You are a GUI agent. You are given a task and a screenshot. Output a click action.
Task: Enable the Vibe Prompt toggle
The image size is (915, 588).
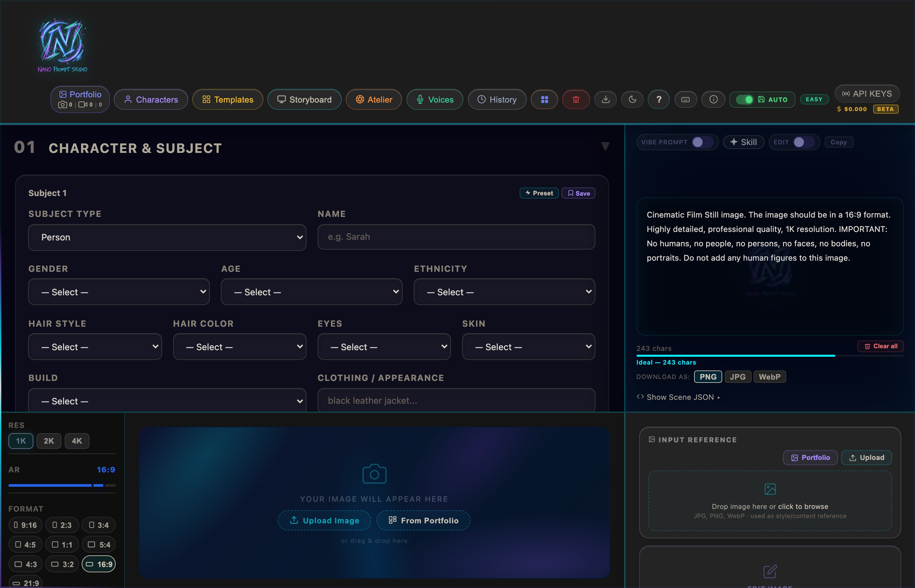[x=702, y=142]
